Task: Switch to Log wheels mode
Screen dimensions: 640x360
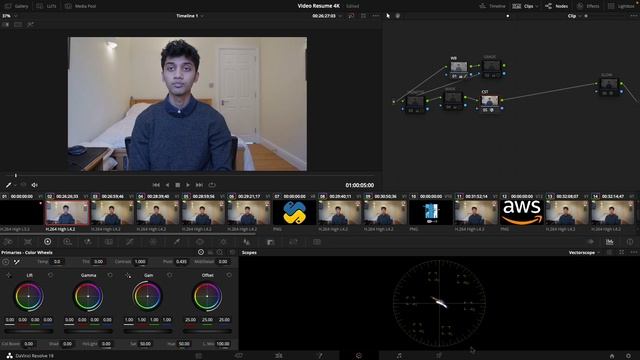Action: (x=220, y=252)
